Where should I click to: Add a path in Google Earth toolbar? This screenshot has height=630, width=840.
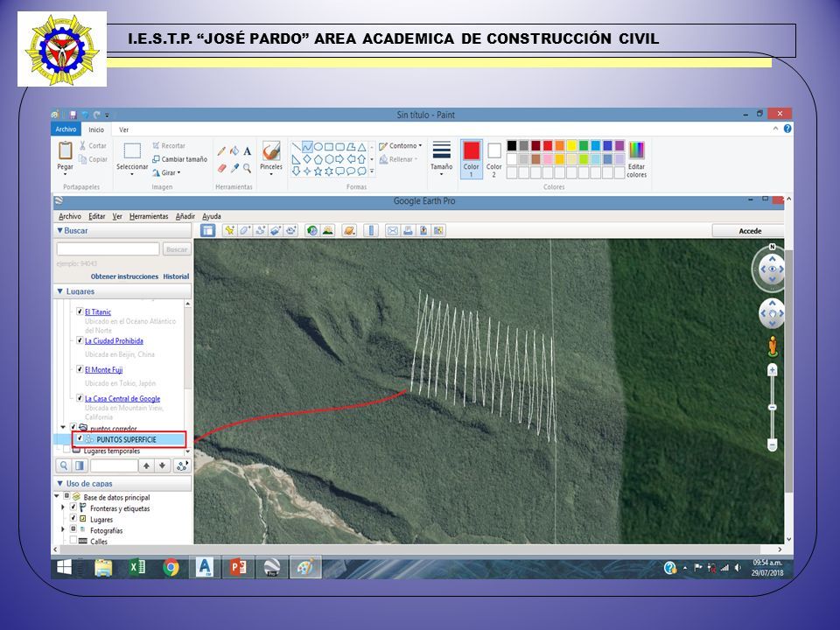click(x=261, y=230)
